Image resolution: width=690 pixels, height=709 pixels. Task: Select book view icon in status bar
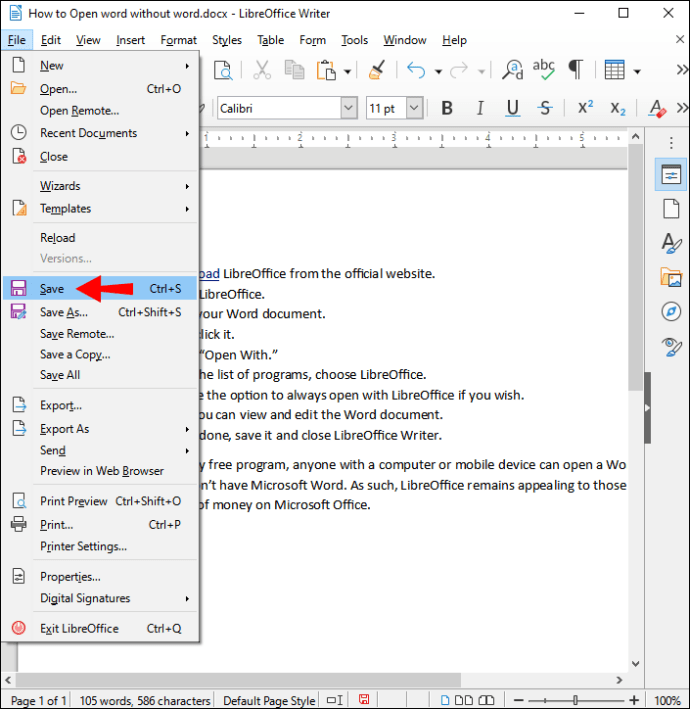(486, 700)
